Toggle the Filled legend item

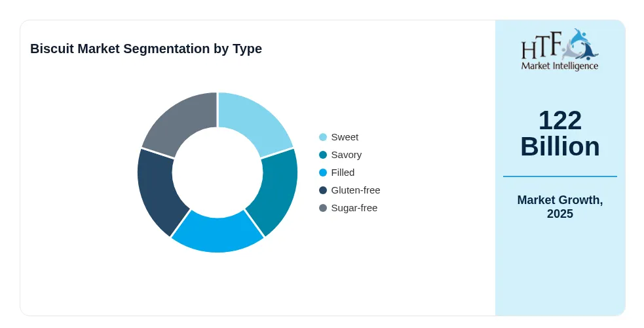tap(337, 173)
